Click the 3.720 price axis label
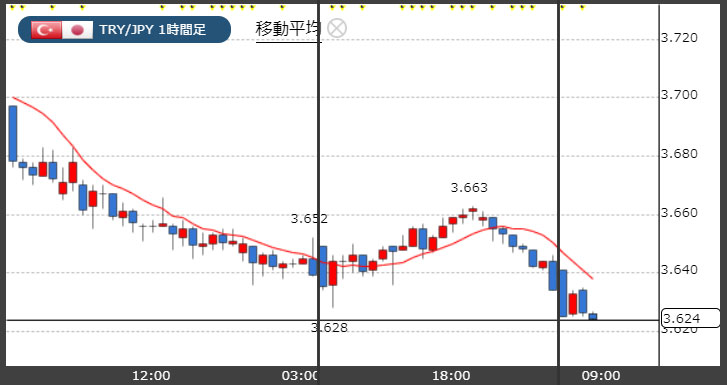The width and height of the screenshot is (727, 385). pyautogui.click(x=679, y=37)
